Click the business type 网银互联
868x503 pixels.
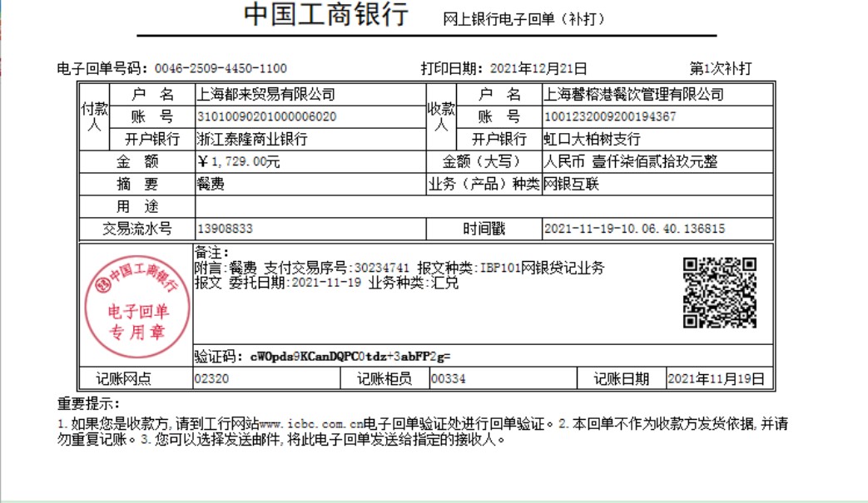(571, 185)
